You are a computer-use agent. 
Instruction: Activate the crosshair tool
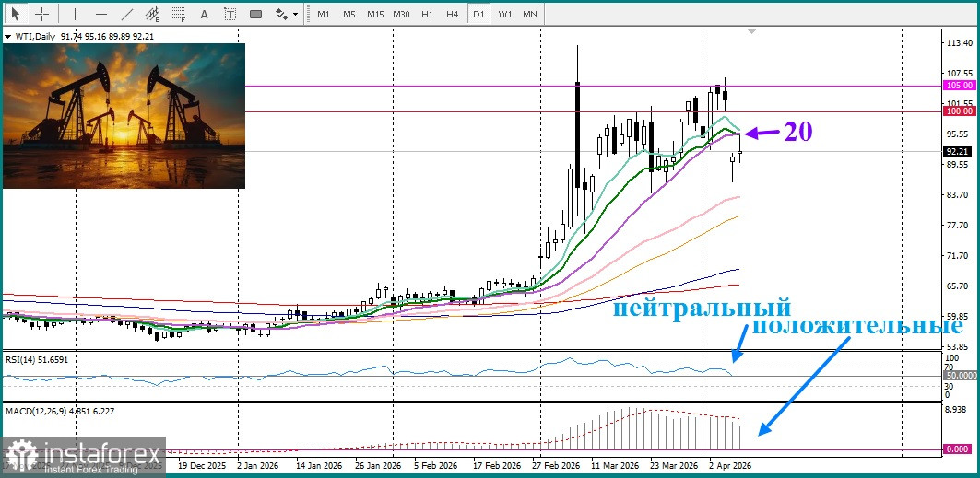[x=40, y=14]
